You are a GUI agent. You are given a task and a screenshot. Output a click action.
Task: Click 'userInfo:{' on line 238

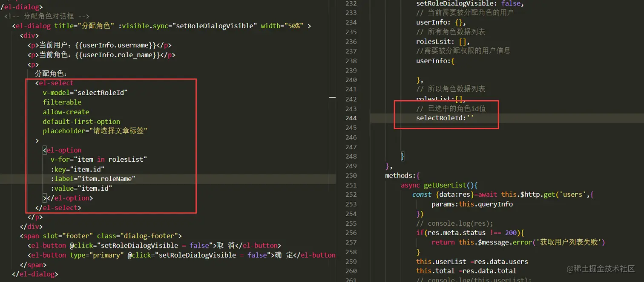[435, 61]
